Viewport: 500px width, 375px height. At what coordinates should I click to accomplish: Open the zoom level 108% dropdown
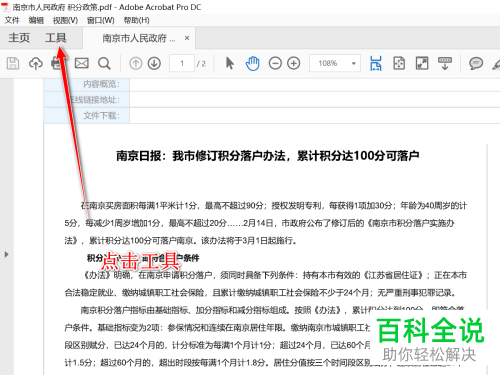(x=335, y=63)
